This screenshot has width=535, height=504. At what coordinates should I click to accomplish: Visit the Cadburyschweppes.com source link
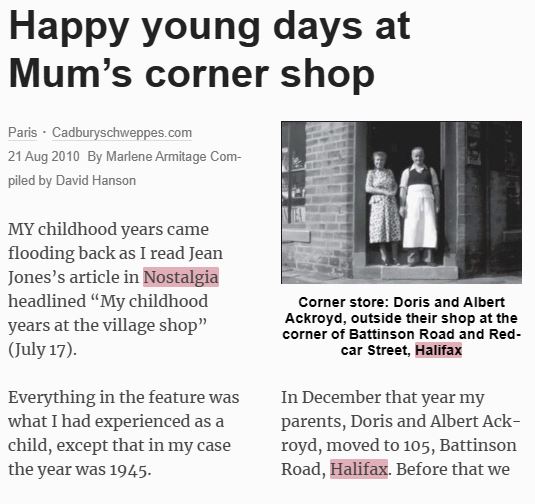point(122,132)
